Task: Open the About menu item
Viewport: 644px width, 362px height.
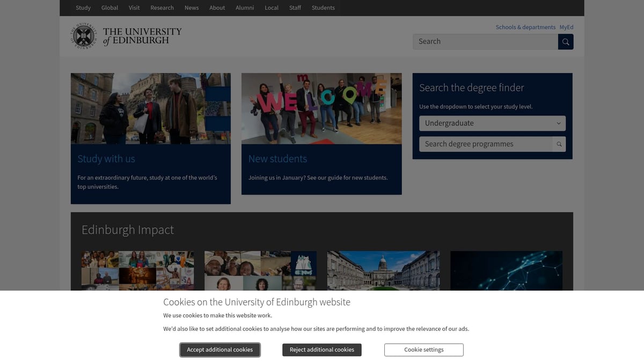Action: point(217,8)
